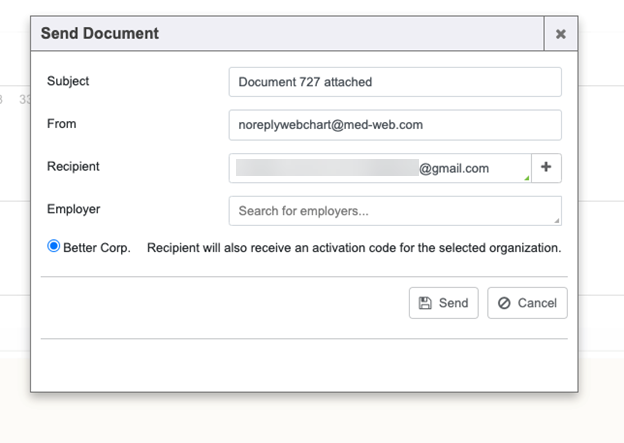This screenshot has width=624, height=443.
Task: Click the plus icon to add recipient
Action: tap(546, 168)
